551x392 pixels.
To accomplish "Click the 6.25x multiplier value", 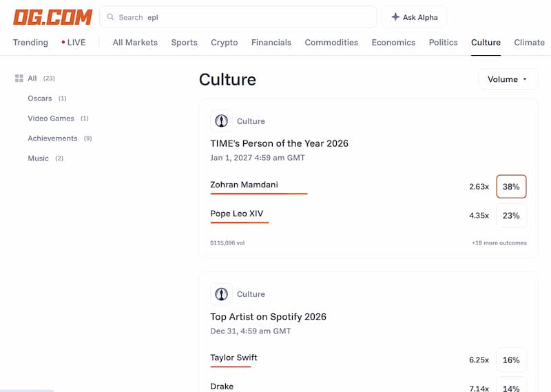I will [479, 360].
